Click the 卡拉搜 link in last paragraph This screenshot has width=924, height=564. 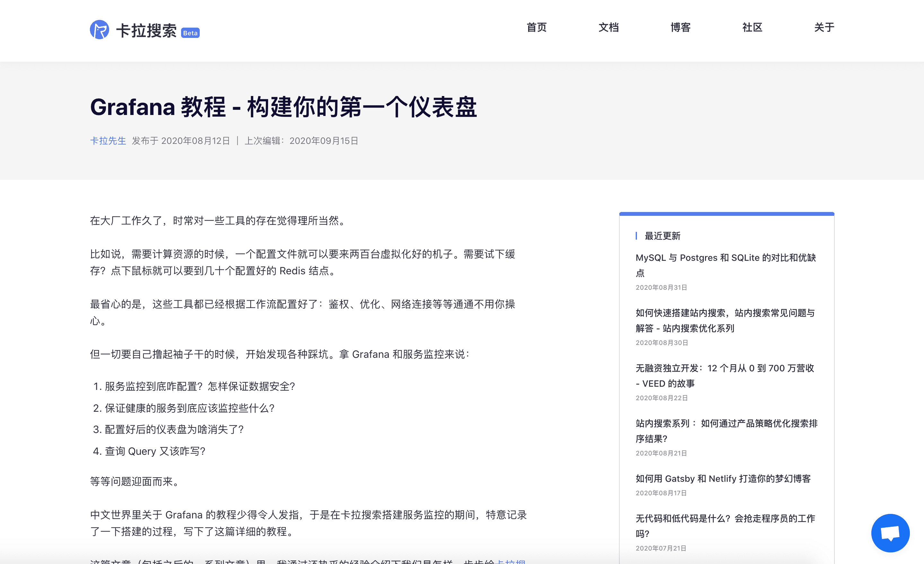coord(510,561)
